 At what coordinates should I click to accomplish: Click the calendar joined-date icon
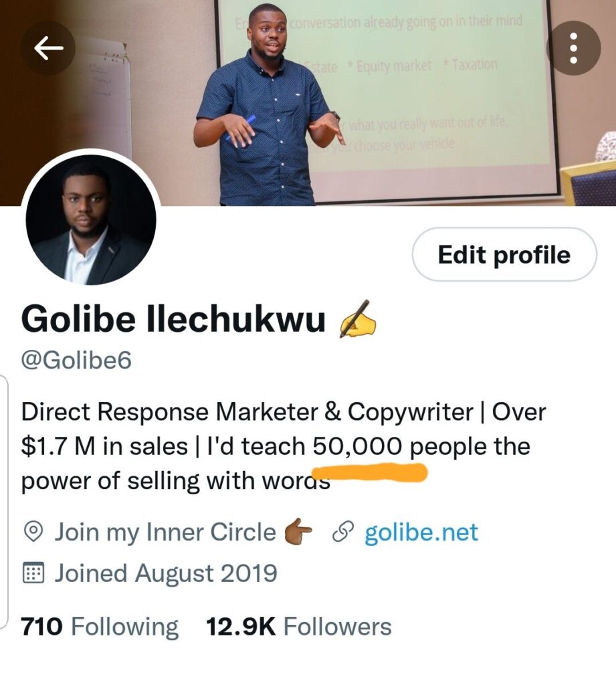33,573
